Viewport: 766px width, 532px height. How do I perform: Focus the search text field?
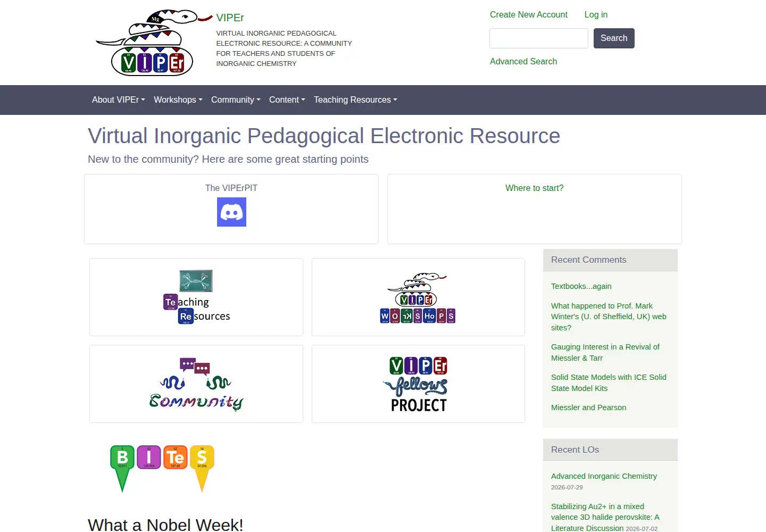tap(539, 38)
